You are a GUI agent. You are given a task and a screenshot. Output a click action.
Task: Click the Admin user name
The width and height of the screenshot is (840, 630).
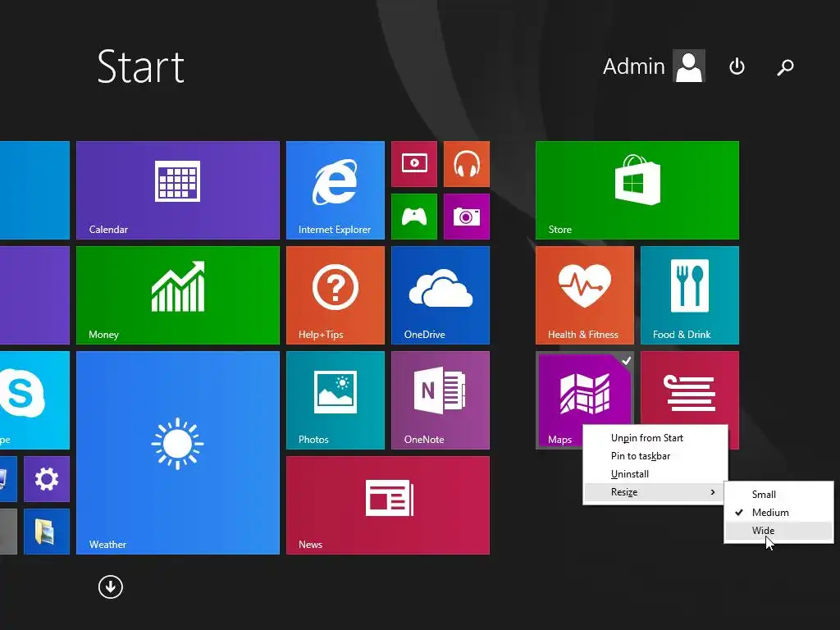634,66
